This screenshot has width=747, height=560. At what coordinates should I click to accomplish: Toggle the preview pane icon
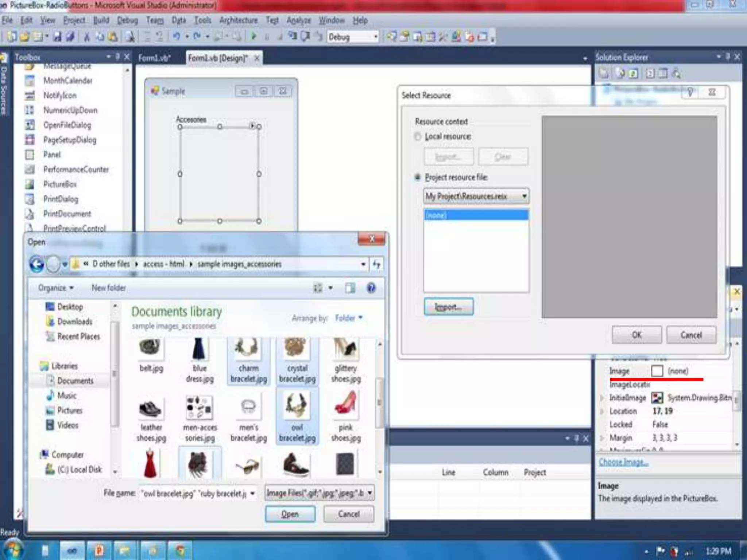pos(350,288)
